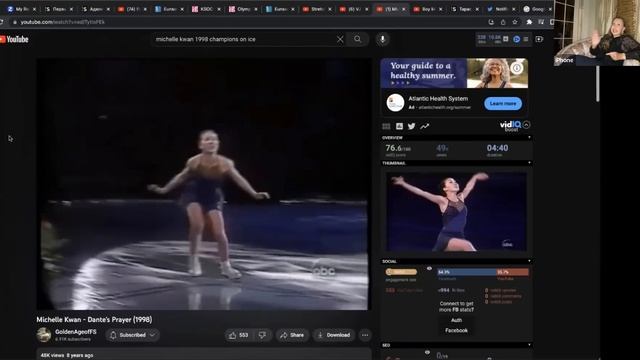Viewport: 640px width, 360px height.
Task: Click the vidIQ video thumbnail preview
Action: tap(456, 212)
